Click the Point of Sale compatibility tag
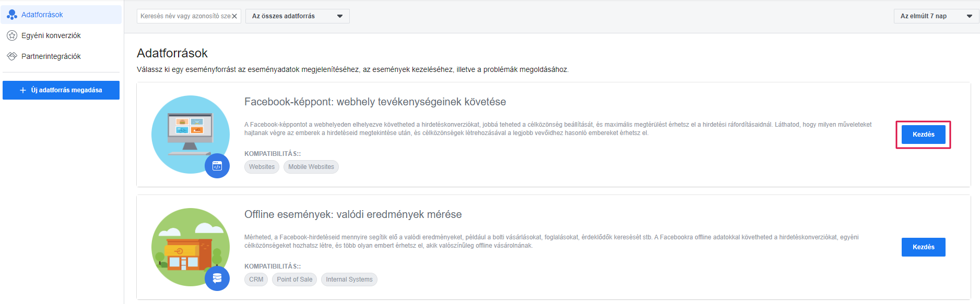The height and width of the screenshot is (304, 980). [x=294, y=279]
